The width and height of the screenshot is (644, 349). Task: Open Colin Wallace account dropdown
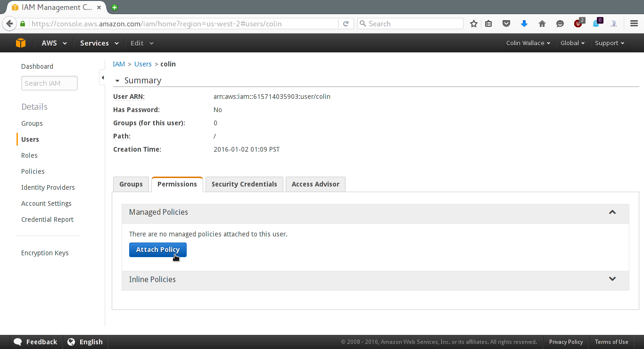528,43
